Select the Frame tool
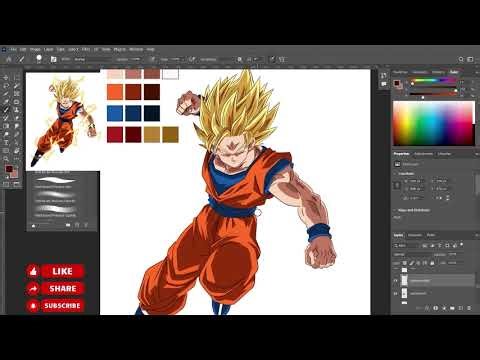This screenshot has width=480, height=360. tap(16, 94)
